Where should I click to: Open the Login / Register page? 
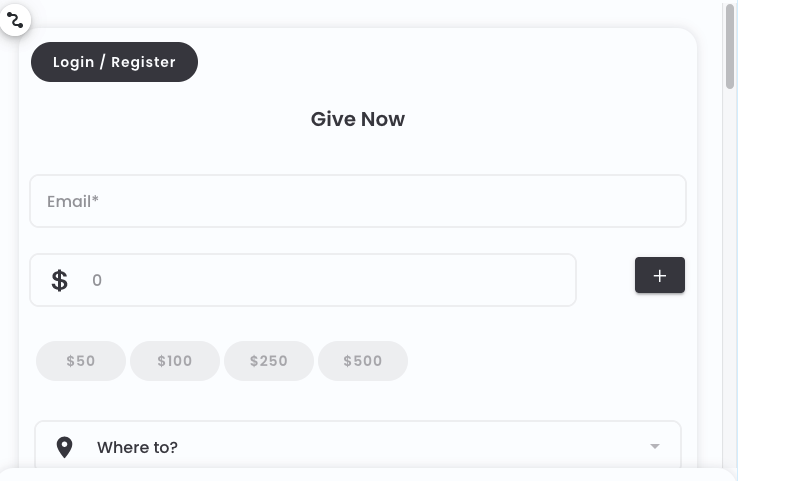pos(114,62)
